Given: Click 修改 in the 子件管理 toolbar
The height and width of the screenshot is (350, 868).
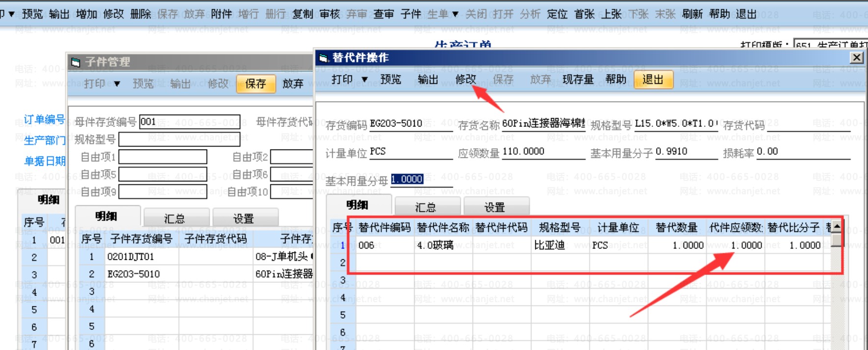Looking at the screenshot, I should click(218, 84).
